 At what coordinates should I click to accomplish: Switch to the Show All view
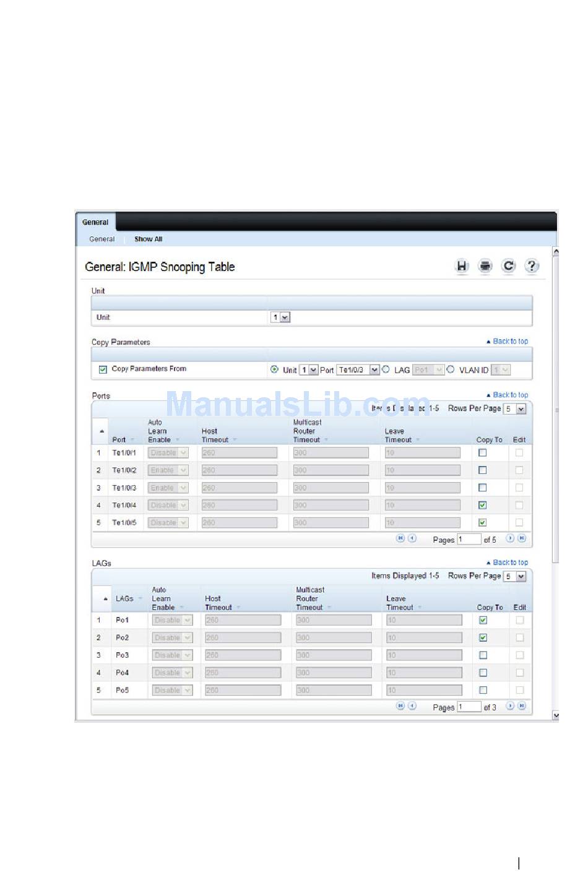148,239
